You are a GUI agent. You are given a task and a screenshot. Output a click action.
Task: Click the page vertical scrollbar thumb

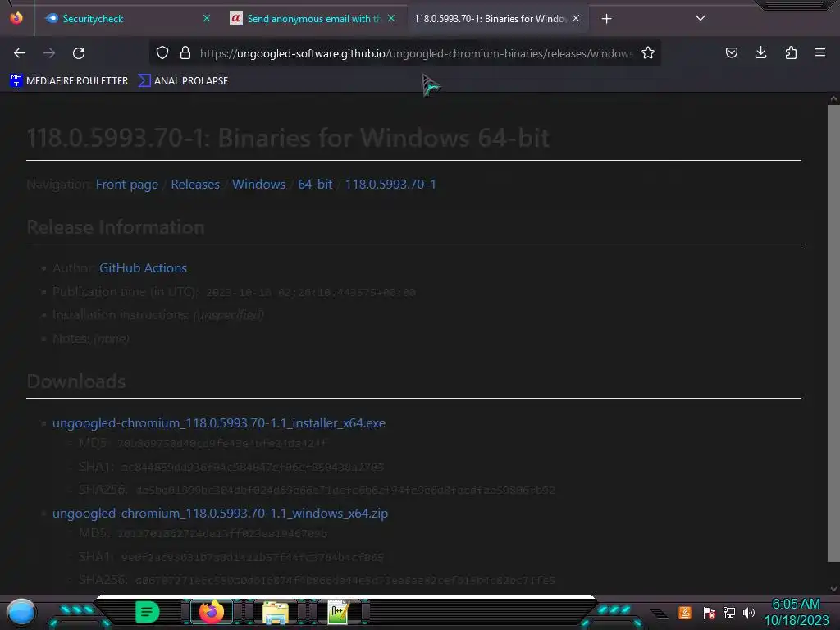coord(833,333)
